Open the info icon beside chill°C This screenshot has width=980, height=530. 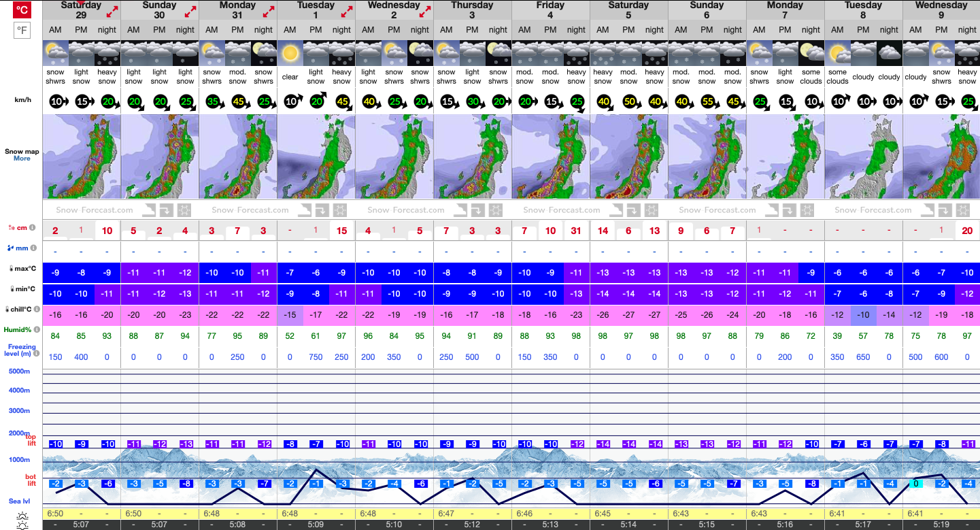coord(37,310)
